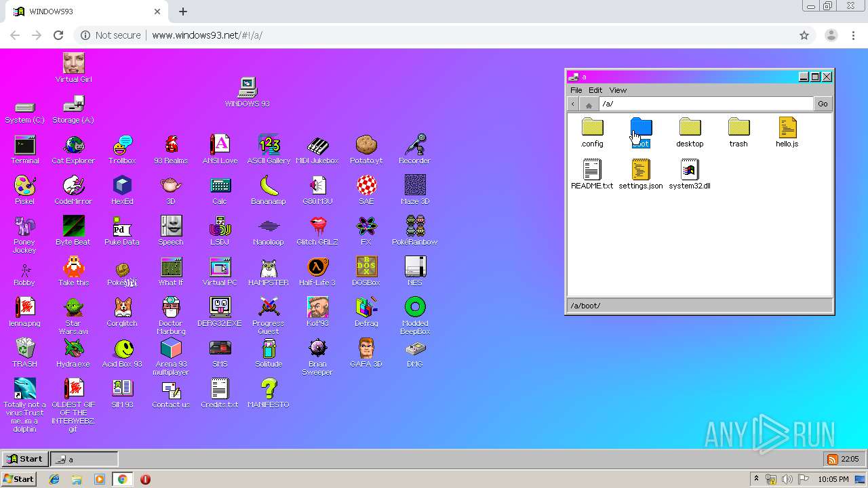Open the WINDOWS 93 computer icon
The image size is (868, 488).
(x=248, y=93)
